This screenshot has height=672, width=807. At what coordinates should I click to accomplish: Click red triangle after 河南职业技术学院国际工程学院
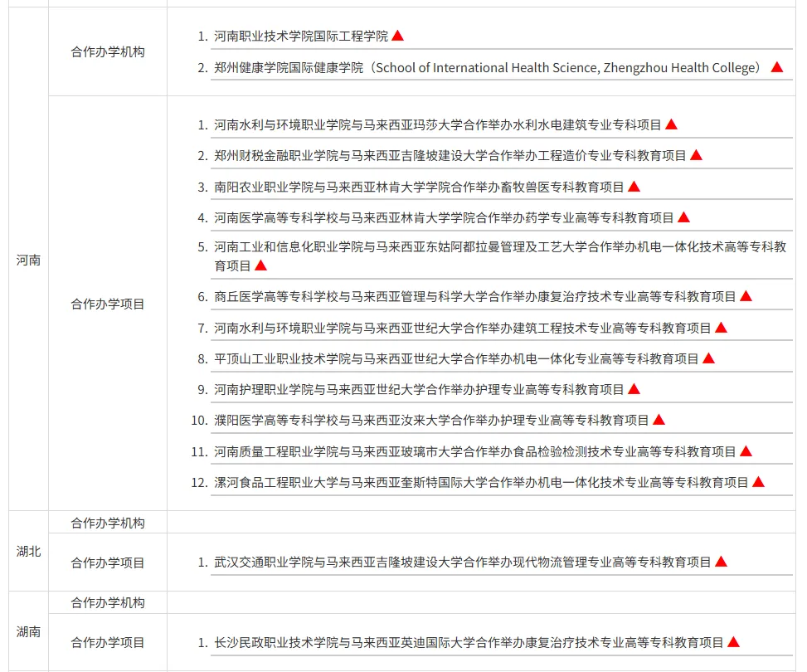[398, 36]
